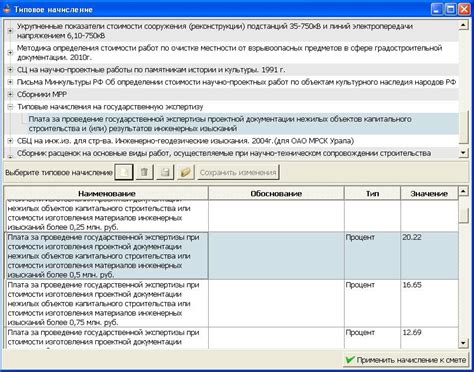474x372 pixels.
Task: Click the Наименование column header
Action: click(x=106, y=193)
